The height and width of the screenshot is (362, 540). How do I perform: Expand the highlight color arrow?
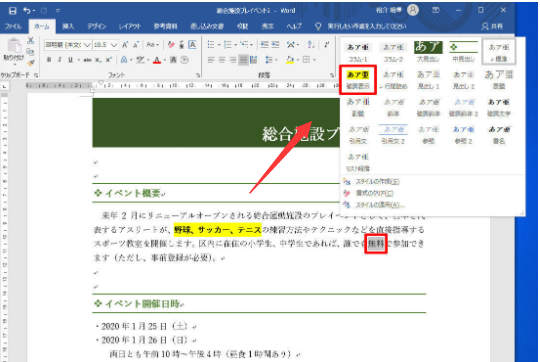click(148, 60)
